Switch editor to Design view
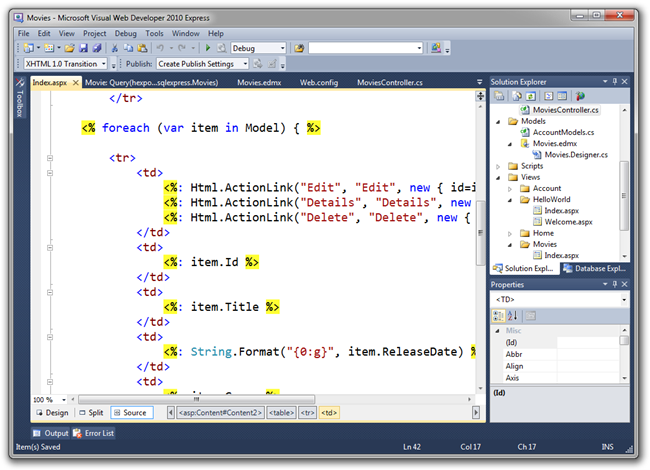 52,412
